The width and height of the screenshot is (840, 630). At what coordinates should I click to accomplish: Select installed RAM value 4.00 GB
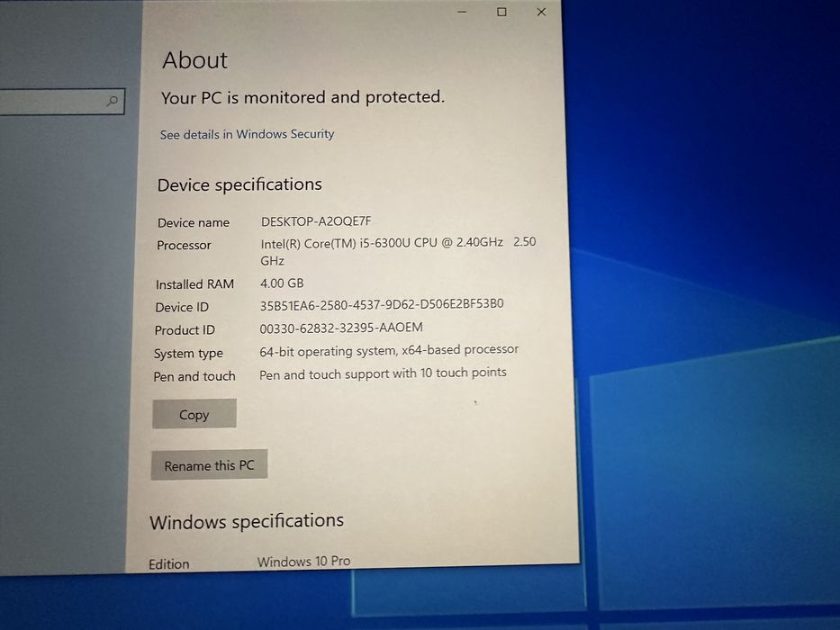tap(282, 283)
